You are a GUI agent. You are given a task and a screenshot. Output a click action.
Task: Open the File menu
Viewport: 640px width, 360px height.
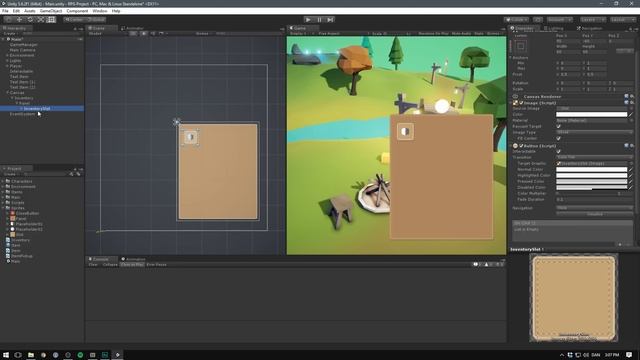pos(5,11)
